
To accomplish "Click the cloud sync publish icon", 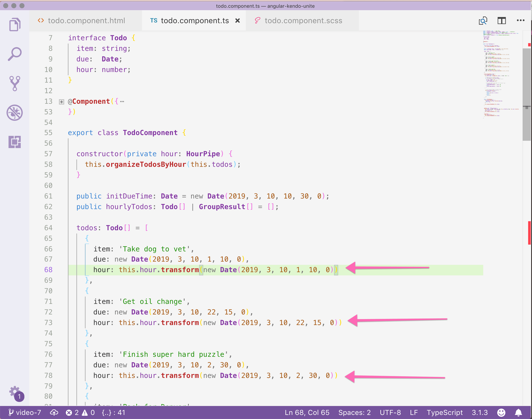I will pyautogui.click(x=54, y=413).
